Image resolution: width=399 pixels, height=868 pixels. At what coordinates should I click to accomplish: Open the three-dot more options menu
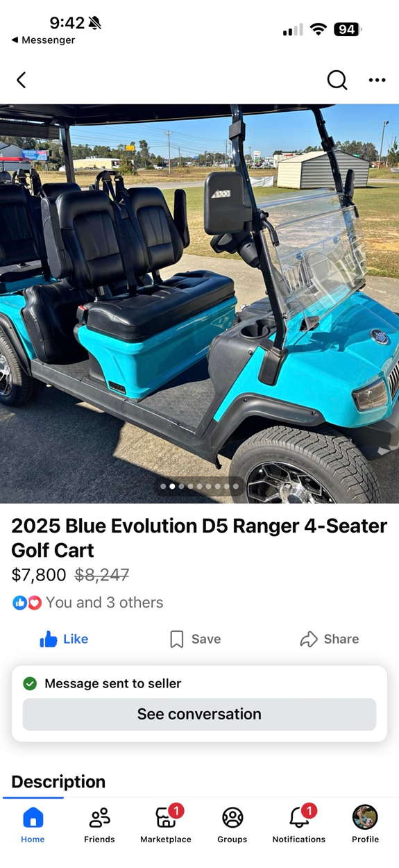377,80
